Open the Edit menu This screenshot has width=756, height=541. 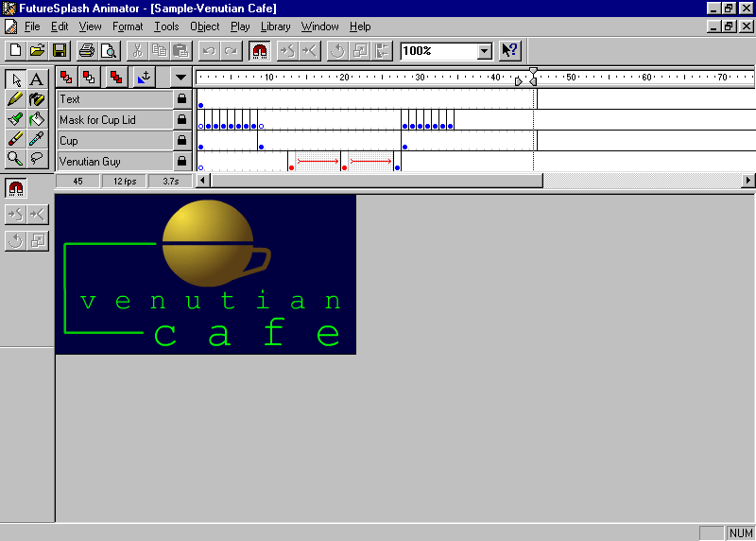click(60, 26)
